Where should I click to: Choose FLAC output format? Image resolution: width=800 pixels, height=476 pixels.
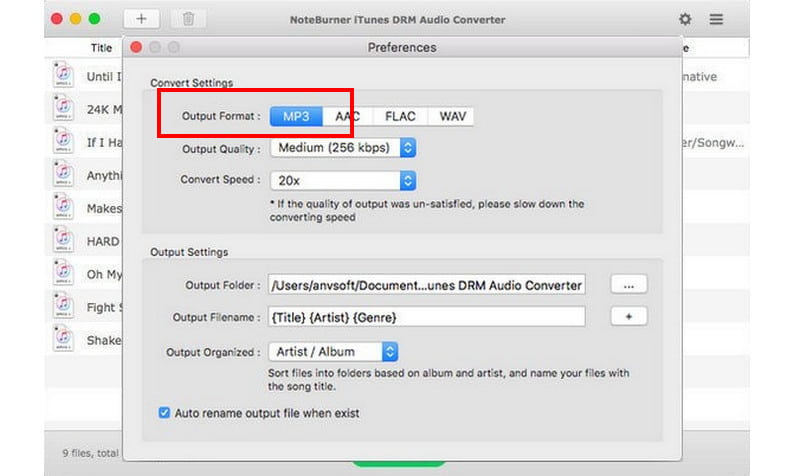point(401,116)
